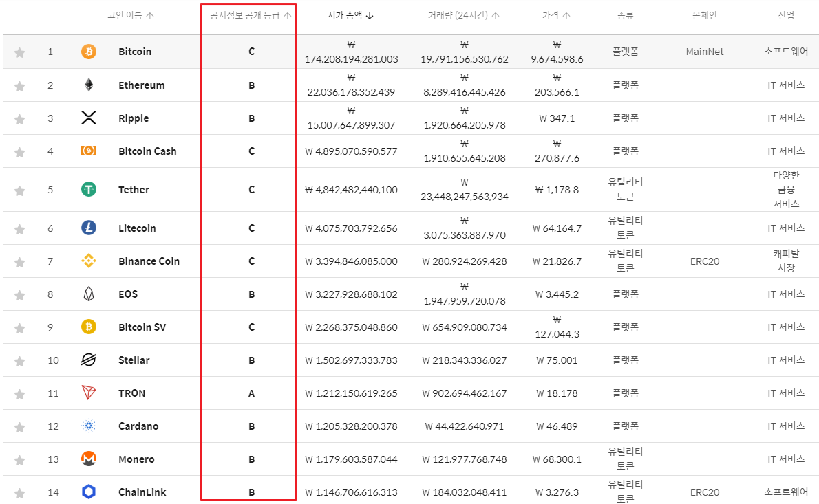Open the Stellar coin name link
This screenshot has height=504, width=819.
134,360
